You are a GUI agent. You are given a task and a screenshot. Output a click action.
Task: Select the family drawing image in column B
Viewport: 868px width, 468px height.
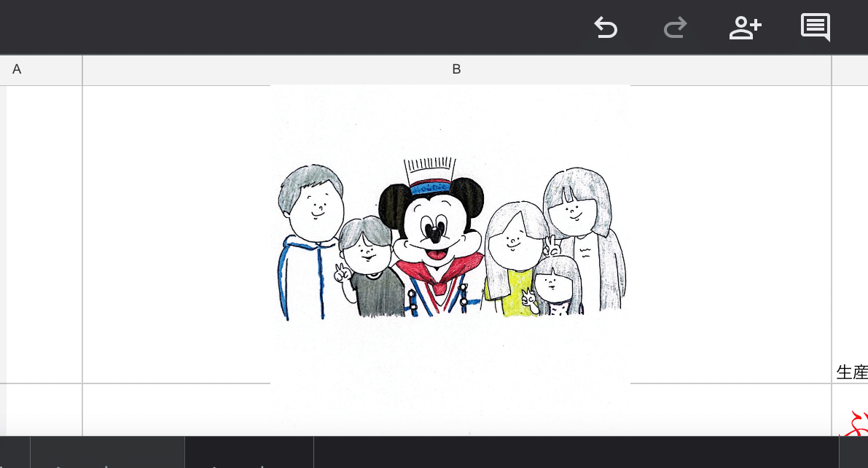[x=450, y=260]
